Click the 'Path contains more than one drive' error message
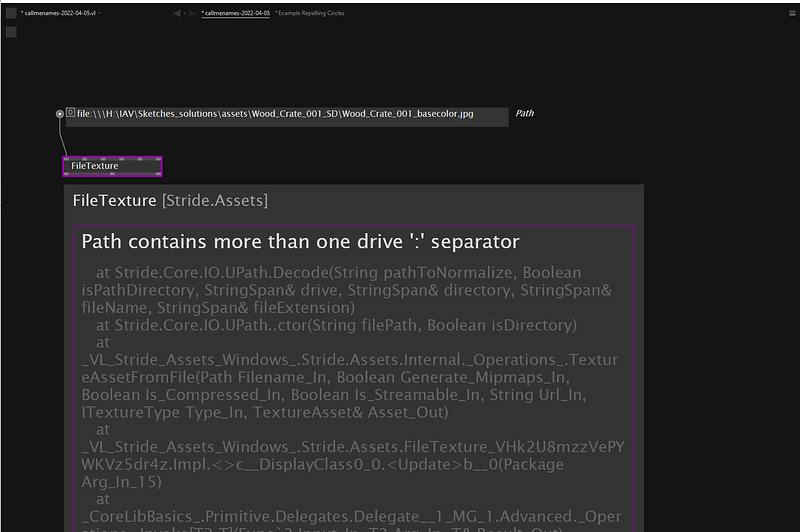 click(x=301, y=241)
